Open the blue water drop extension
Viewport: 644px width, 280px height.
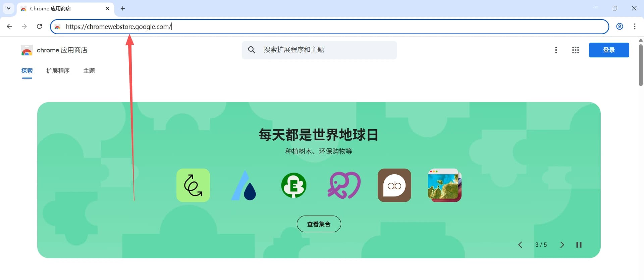(x=244, y=185)
